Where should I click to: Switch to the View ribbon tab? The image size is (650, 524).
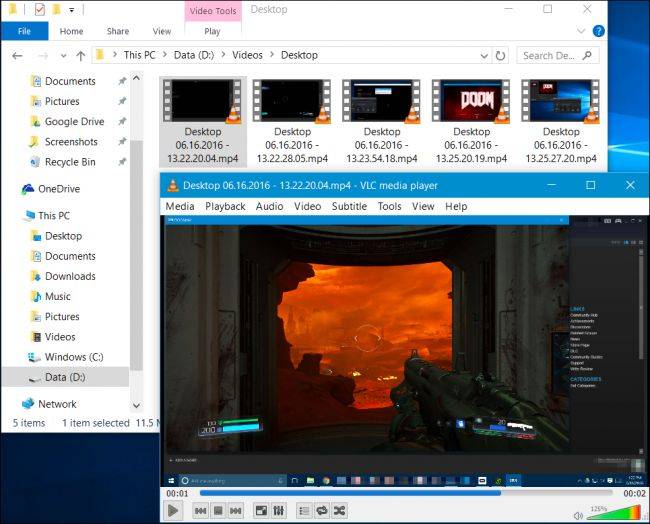162,32
